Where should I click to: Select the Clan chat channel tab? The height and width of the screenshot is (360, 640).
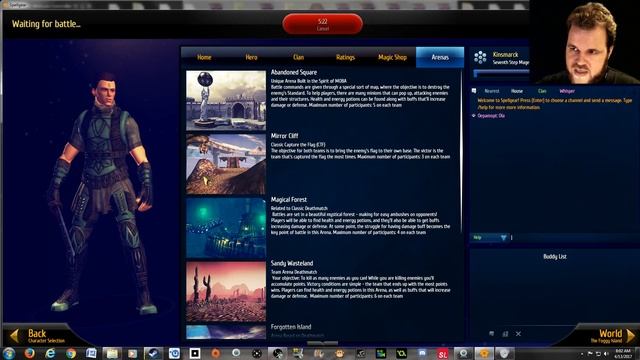[542, 91]
